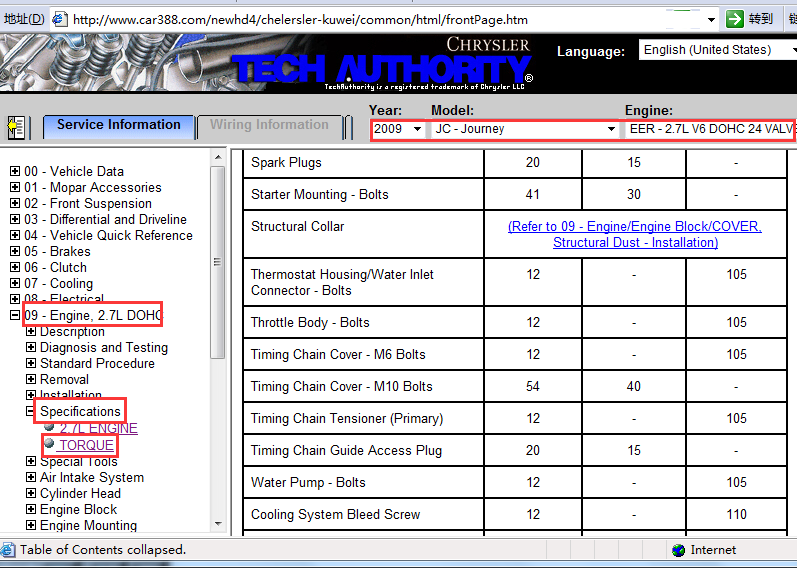Image resolution: width=797 pixels, height=568 pixels.
Task: Click the Internet zone globe icon
Action: pyautogui.click(x=678, y=550)
